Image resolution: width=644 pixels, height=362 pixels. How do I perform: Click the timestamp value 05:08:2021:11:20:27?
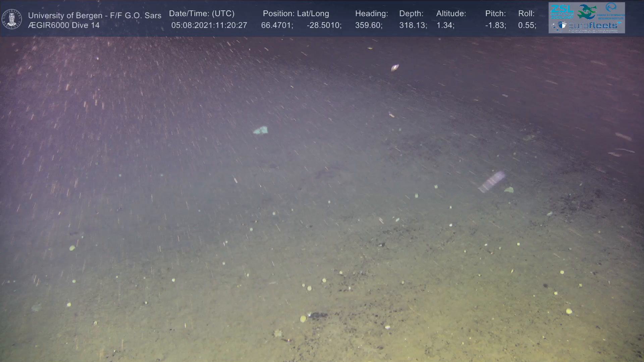[x=209, y=25]
